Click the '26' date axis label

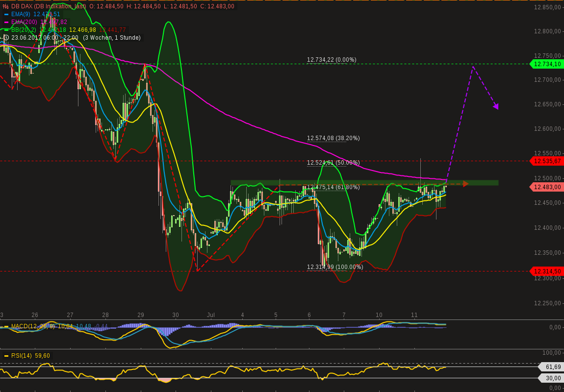(x=35, y=315)
